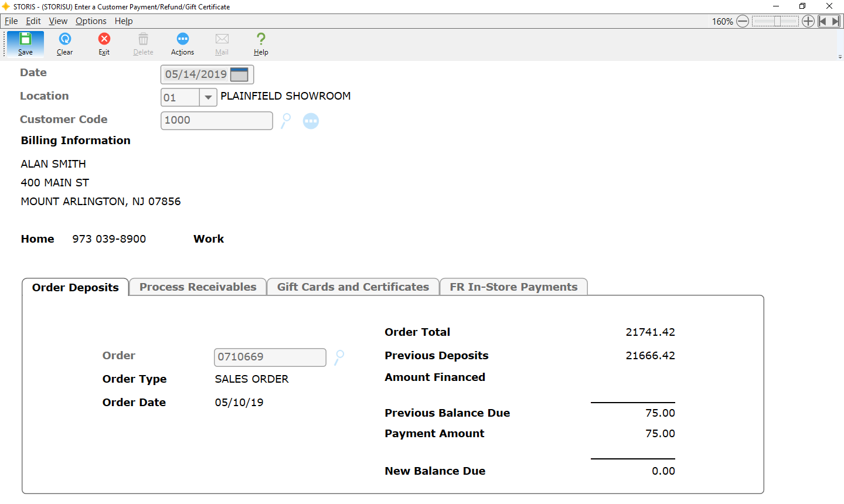Click the Payment Amount value 75.00
Image resolution: width=844 pixels, height=504 pixels.
tap(660, 434)
